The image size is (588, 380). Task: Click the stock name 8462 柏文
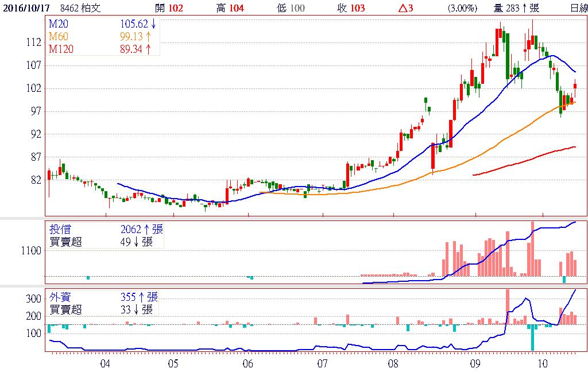pyautogui.click(x=80, y=8)
